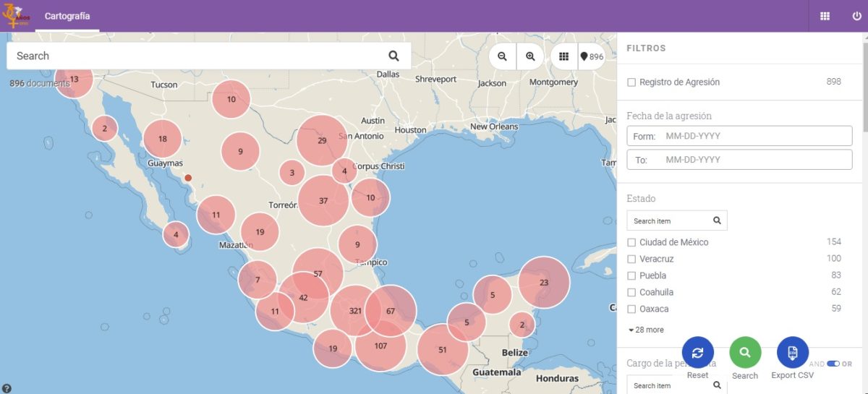
Task: Open the apps grid in the header
Action: (825, 16)
